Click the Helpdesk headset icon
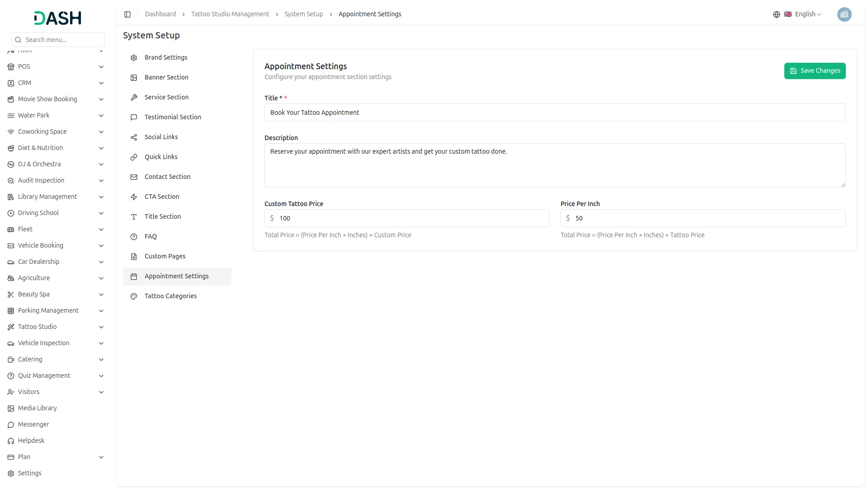Image resolution: width=868 pixels, height=488 pixels. [x=11, y=441]
